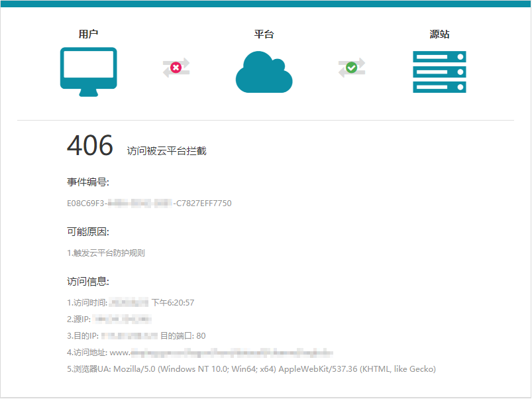The width and height of the screenshot is (532, 399).
Task: Click the 访问被云平台拦截 error message
Action: [167, 151]
